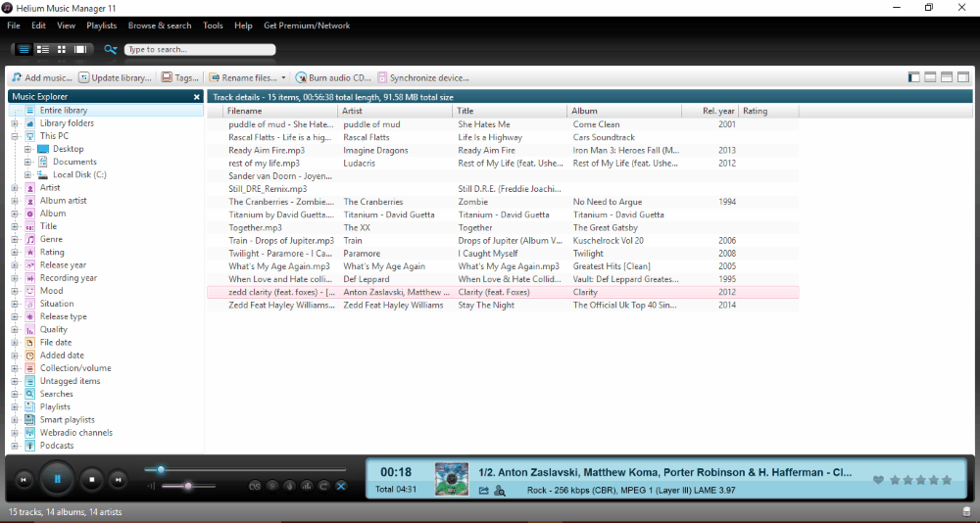The image size is (980, 523).
Task: Click the search filter icon beside search box
Action: tap(111, 49)
